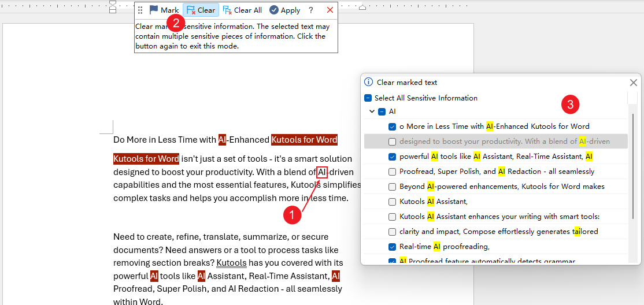Toggle the AI group checkbox
Image resolution: width=644 pixels, height=305 pixels.
click(x=382, y=111)
